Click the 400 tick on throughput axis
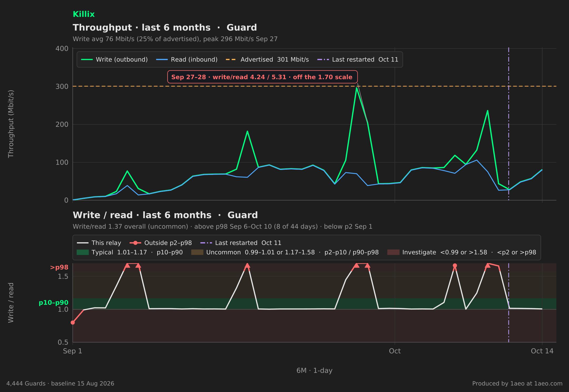 click(x=62, y=49)
